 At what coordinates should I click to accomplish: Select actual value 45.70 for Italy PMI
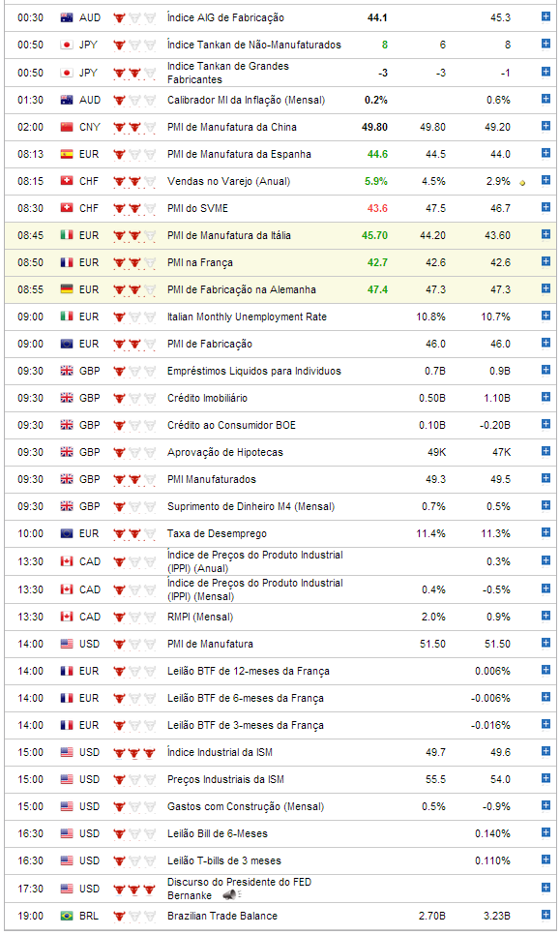pos(374,235)
